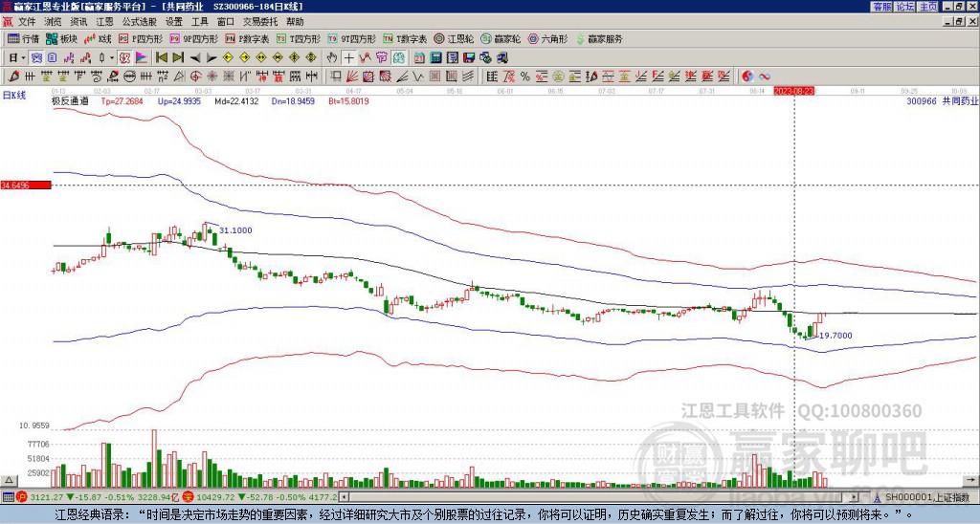Open the P数字表 tool
This screenshot has width=980, height=524.
coord(247,38)
